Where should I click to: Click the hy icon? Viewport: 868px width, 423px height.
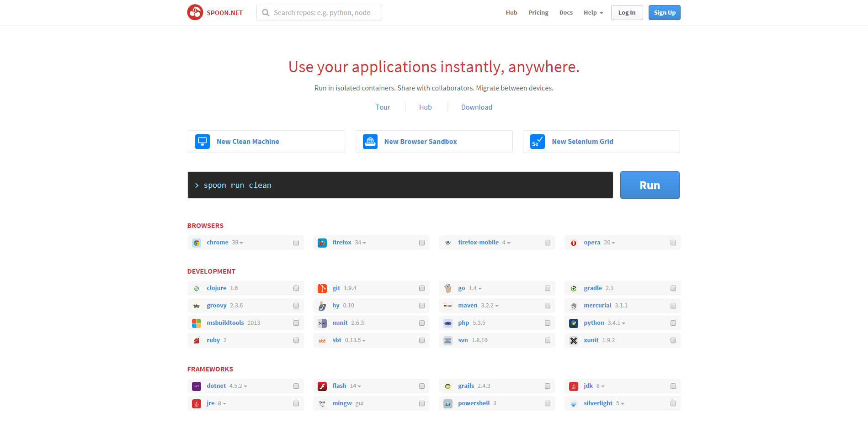[322, 306]
